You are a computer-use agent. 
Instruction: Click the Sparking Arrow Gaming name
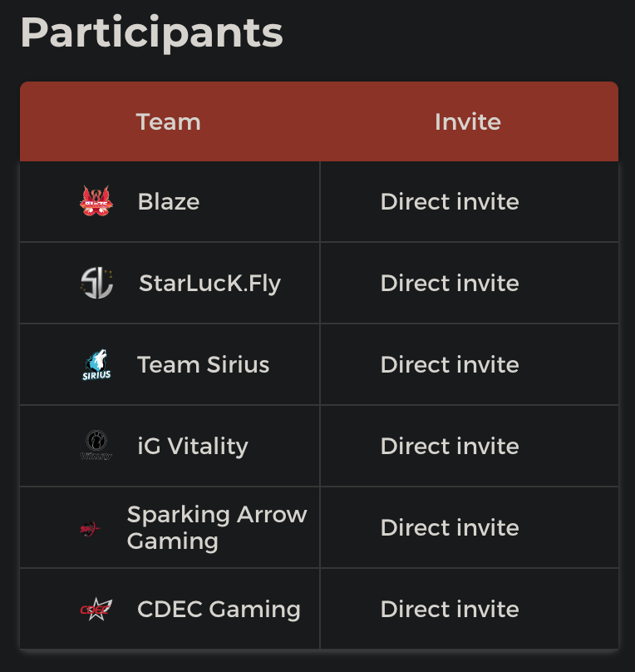[x=217, y=527]
